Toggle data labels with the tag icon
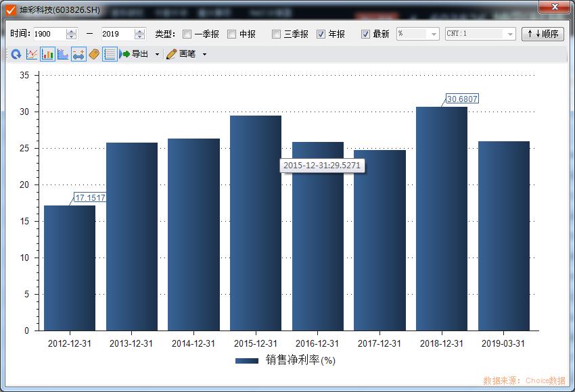 point(93,54)
